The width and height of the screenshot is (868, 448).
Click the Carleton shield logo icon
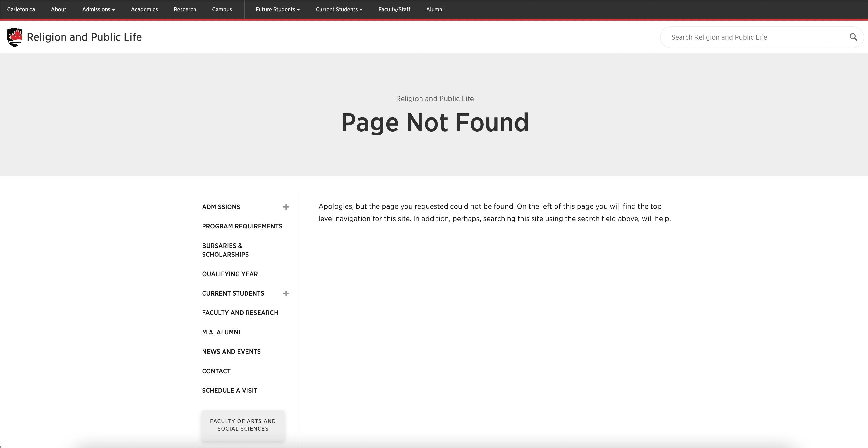point(14,37)
